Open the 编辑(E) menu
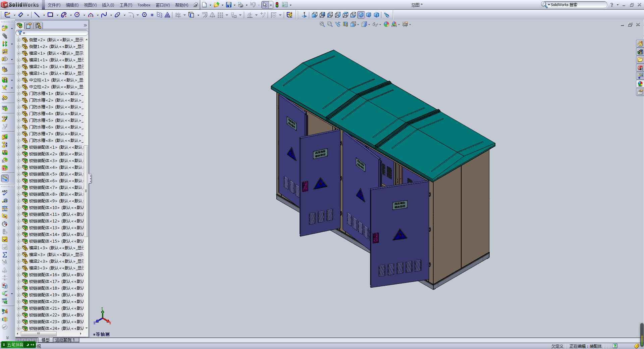 point(72,5)
